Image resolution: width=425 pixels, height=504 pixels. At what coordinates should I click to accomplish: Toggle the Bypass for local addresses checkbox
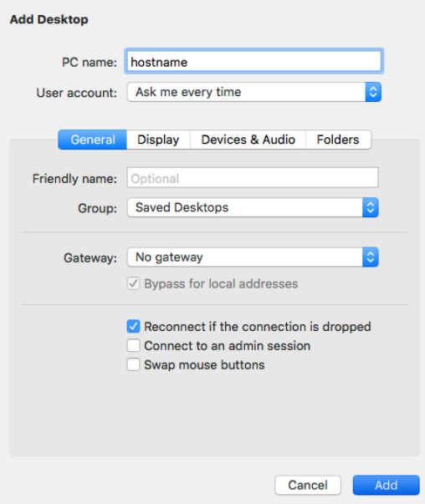133,284
